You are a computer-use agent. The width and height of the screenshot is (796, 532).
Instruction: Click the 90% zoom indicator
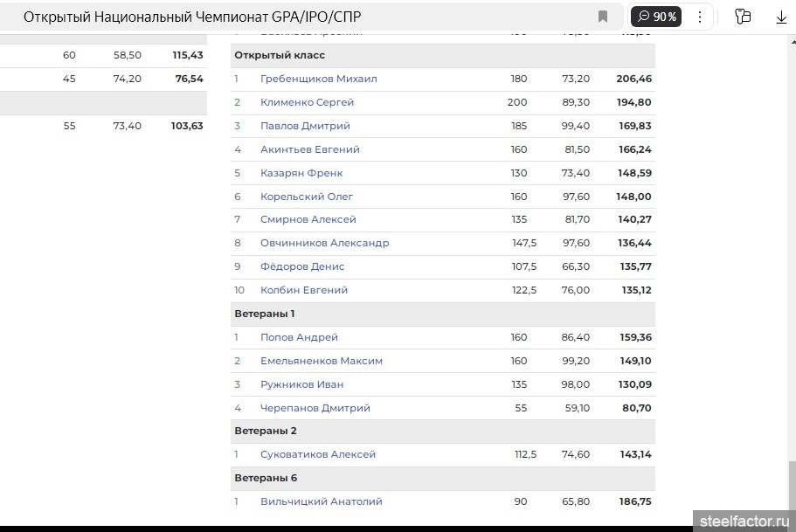pyautogui.click(x=656, y=17)
